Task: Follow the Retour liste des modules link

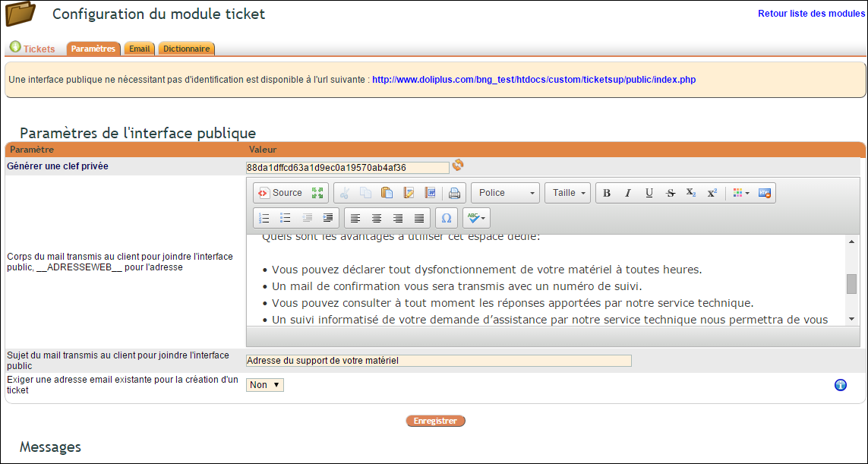Action: tap(812, 13)
